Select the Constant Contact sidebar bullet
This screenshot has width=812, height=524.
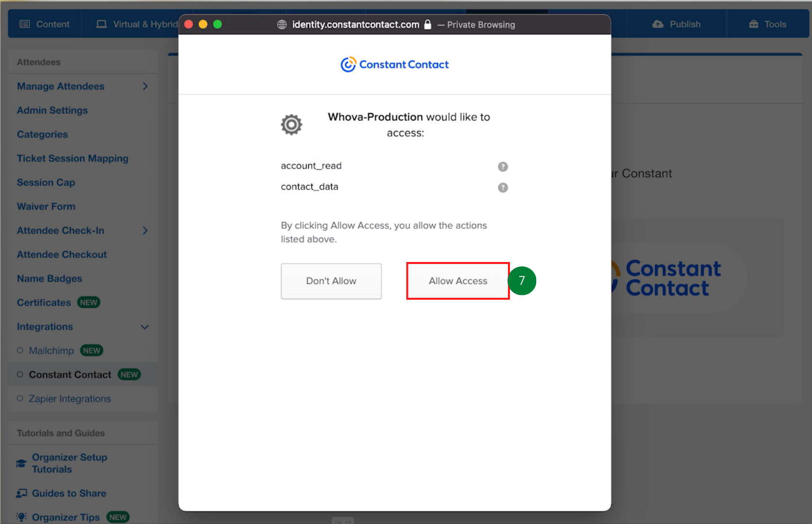(x=20, y=375)
